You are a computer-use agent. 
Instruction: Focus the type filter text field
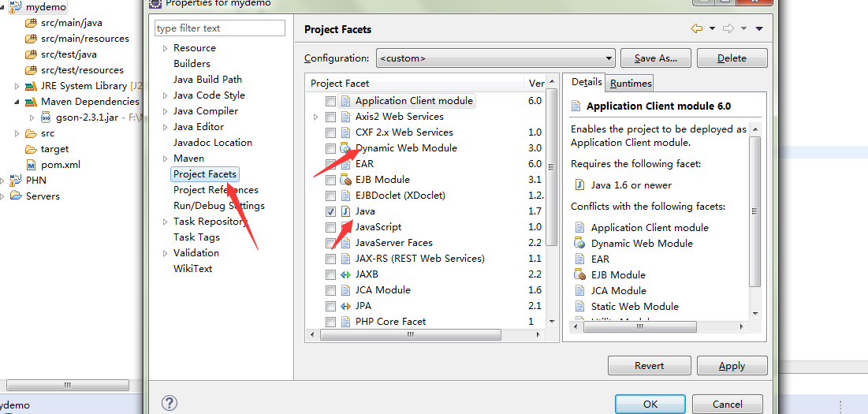220,28
